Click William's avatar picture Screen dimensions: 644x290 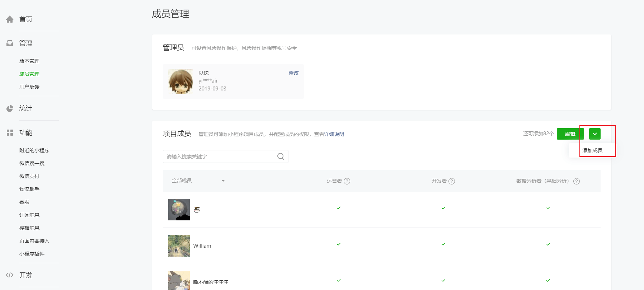pos(179,246)
